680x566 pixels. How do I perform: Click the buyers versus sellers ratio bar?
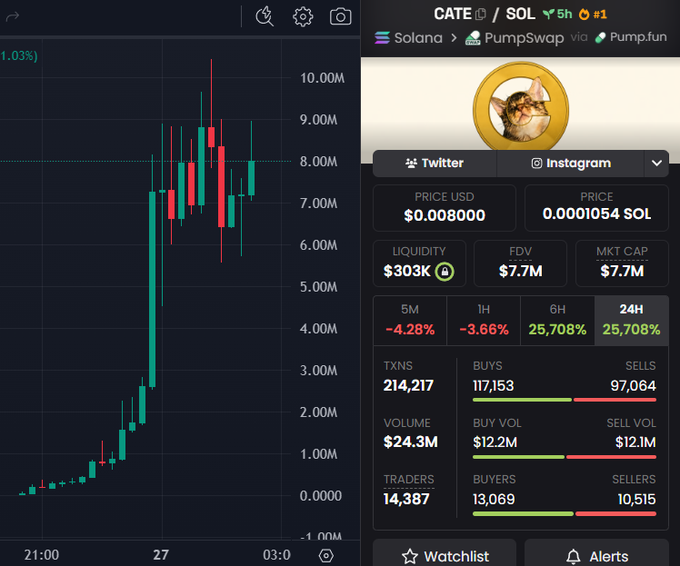564,514
